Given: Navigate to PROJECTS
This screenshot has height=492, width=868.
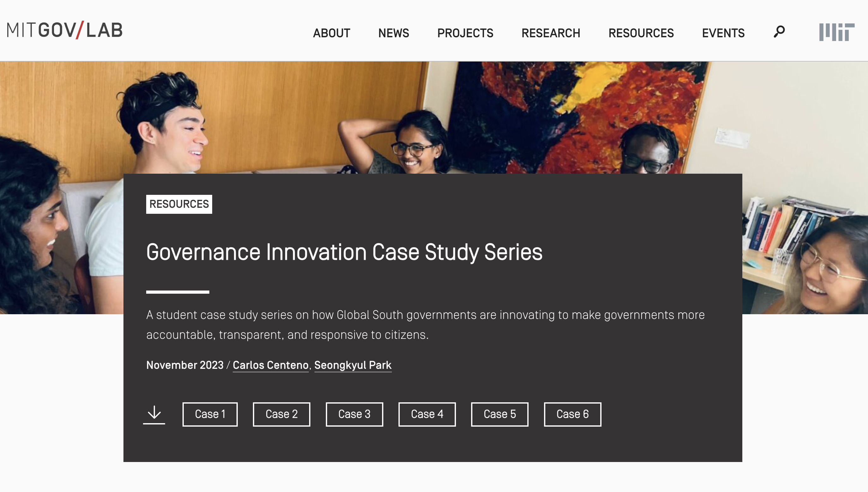Looking at the screenshot, I should [465, 33].
